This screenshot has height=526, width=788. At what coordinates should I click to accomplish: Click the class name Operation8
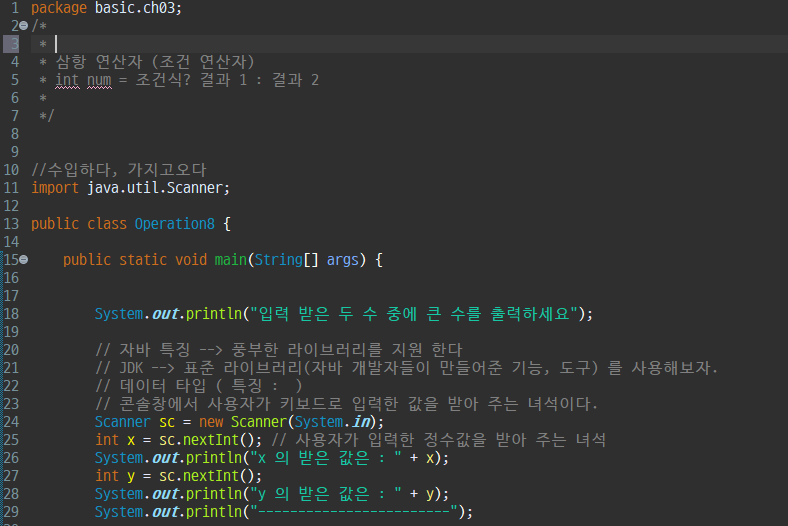tap(174, 224)
